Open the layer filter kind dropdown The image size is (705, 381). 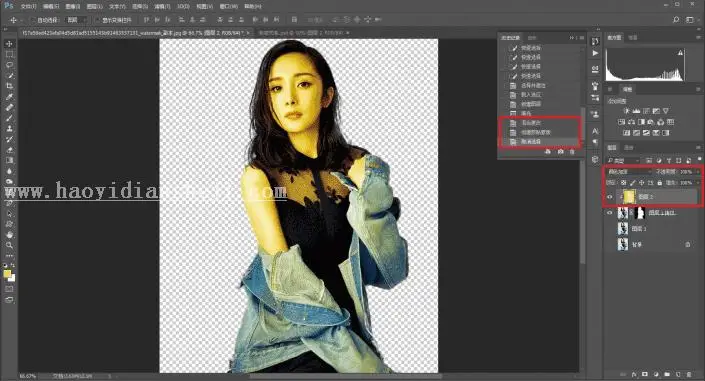tap(623, 161)
